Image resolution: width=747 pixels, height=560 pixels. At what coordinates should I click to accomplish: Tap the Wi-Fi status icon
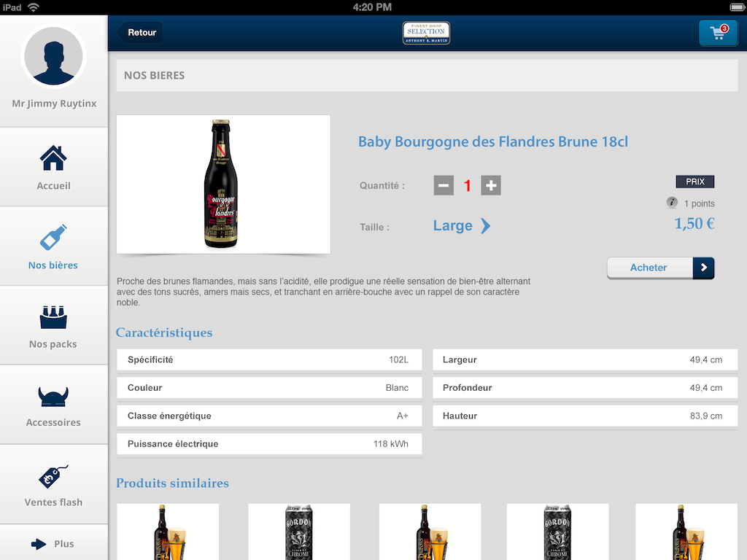point(34,7)
